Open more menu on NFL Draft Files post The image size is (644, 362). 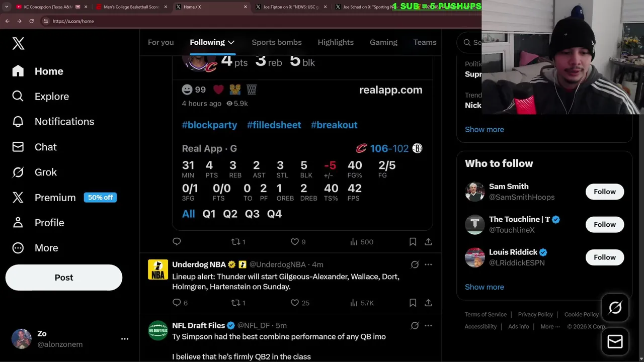(428, 326)
